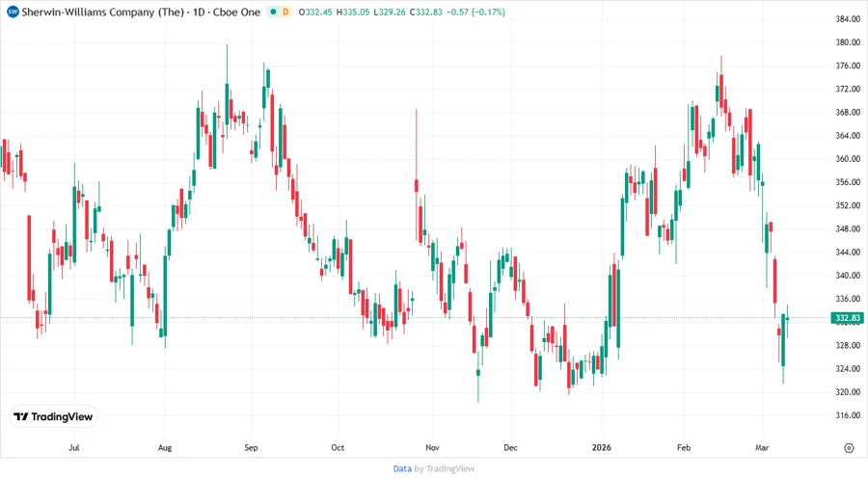Click the change value −0.57 (−0.17%)
868x480 pixels.
tap(476, 13)
